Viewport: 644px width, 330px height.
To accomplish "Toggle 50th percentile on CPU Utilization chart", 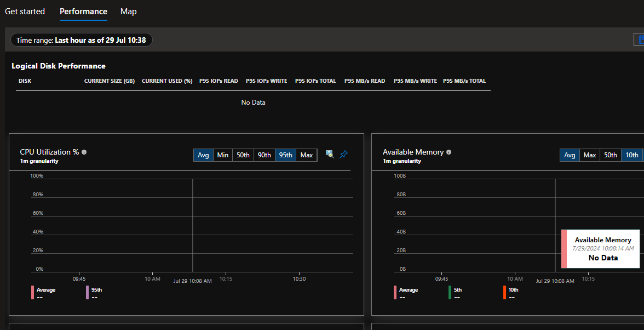I will pyautogui.click(x=243, y=155).
